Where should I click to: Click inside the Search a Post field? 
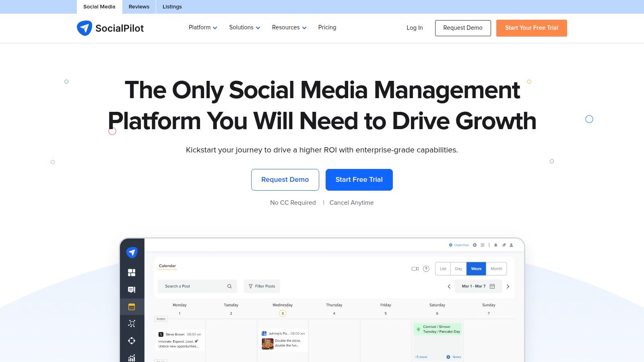pyautogui.click(x=189, y=286)
